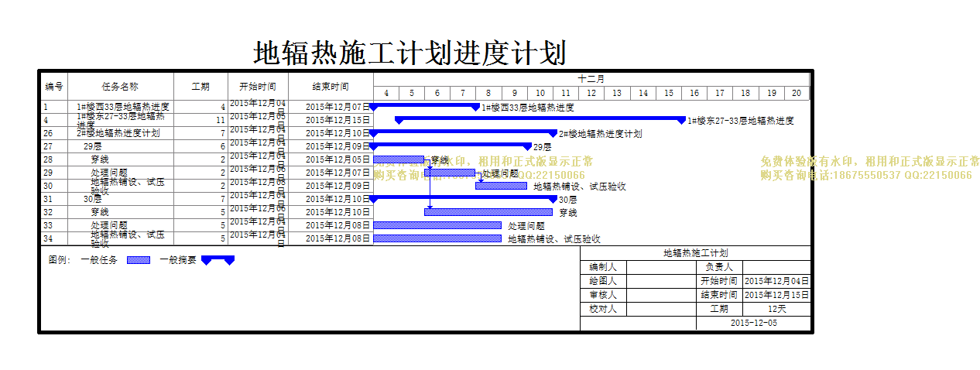Click row number 31 in 编号 column
The image size is (980, 370).
click(x=47, y=199)
